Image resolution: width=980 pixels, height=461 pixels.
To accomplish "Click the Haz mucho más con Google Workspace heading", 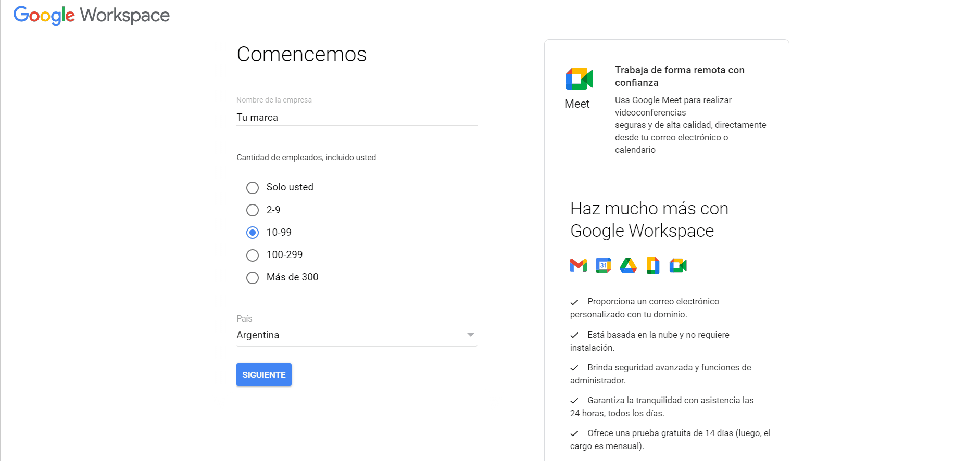I will click(x=649, y=220).
